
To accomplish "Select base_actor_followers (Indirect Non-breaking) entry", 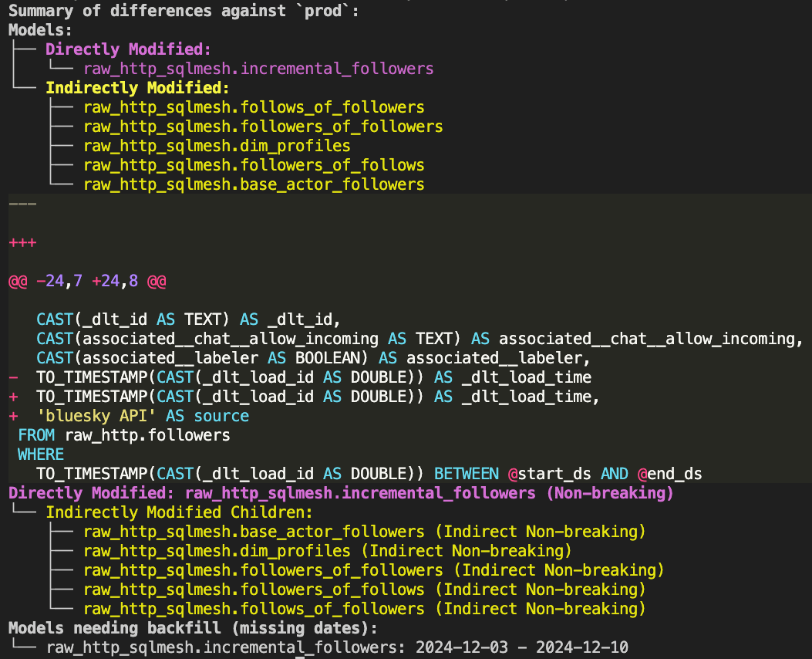I will (365, 532).
